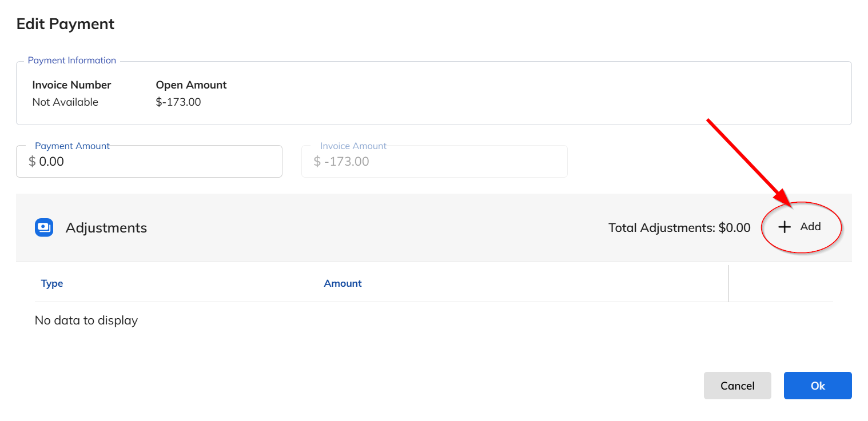
Task: Click the Total Adjustments $0.00 text
Action: tap(679, 227)
